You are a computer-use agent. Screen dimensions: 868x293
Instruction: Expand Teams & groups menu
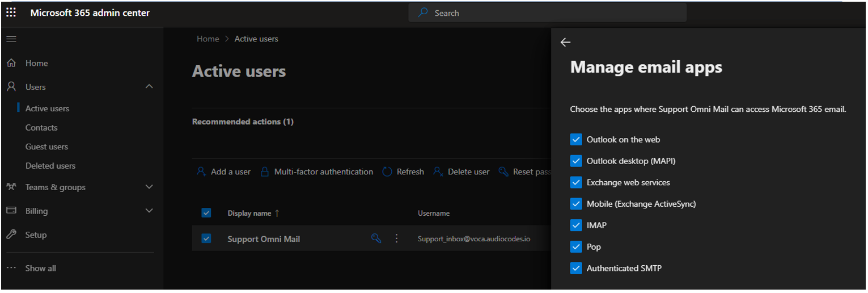click(x=149, y=187)
